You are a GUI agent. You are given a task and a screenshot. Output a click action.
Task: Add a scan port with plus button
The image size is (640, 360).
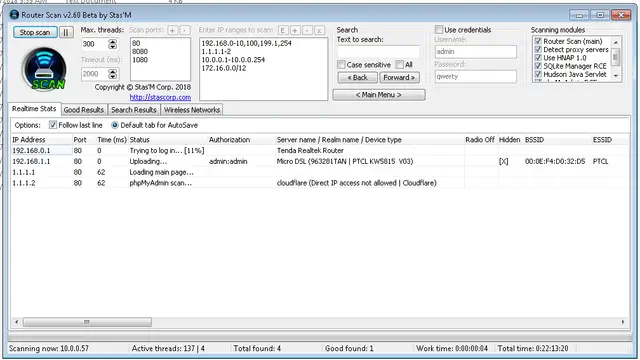(173, 30)
